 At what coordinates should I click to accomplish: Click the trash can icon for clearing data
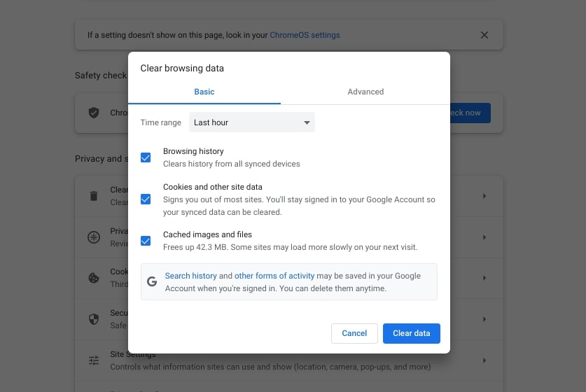(94, 196)
